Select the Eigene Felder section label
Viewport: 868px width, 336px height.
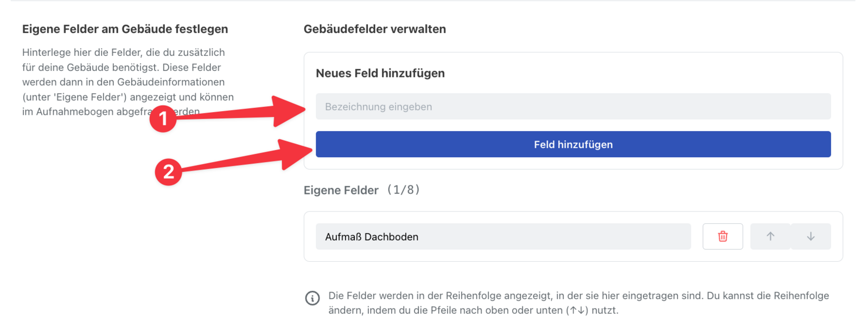tap(341, 190)
